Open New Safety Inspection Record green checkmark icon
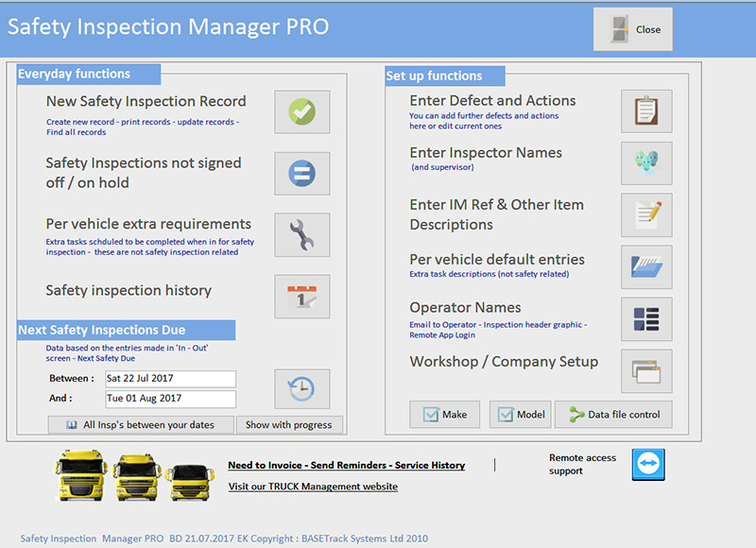756x548 pixels. [302, 111]
